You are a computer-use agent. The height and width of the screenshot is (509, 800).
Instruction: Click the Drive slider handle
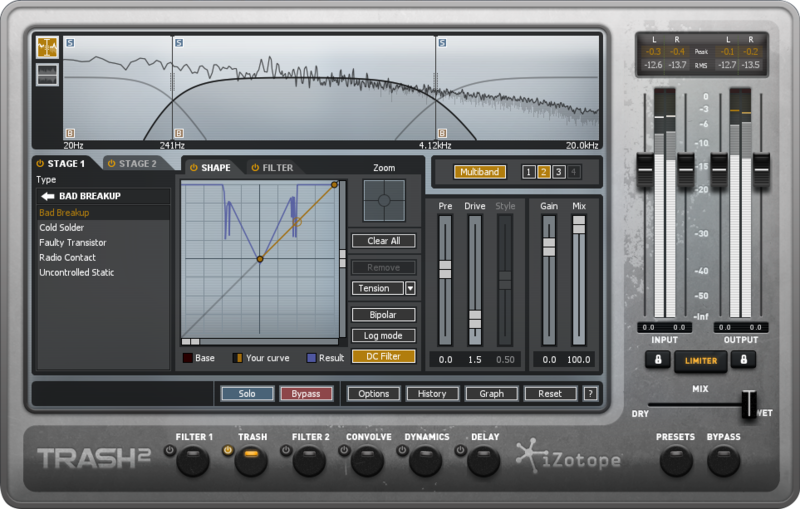(x=475, y=319)
